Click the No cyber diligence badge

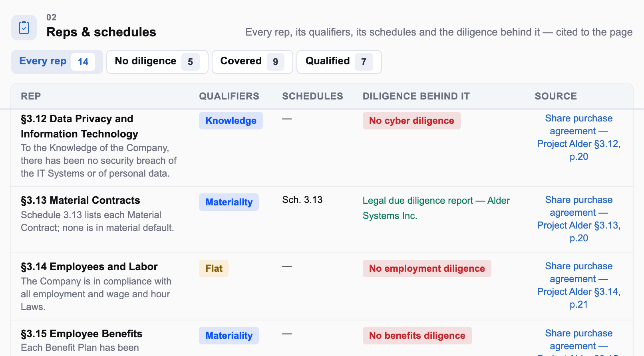[x=411, y=121]
